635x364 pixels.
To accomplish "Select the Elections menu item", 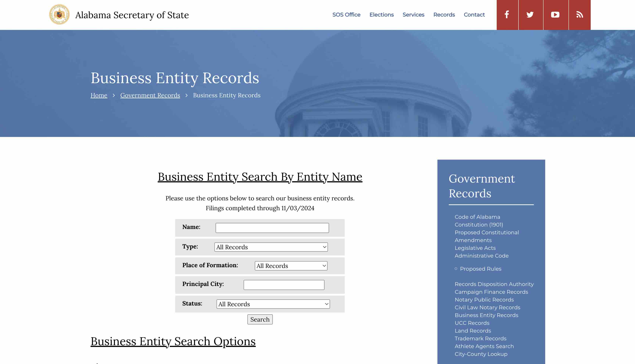I will (x=381, y=14).
